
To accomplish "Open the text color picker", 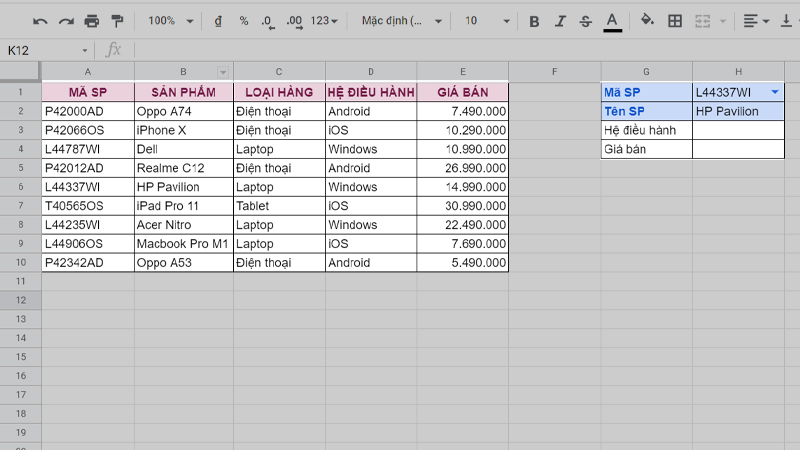I will coord(612,22).
